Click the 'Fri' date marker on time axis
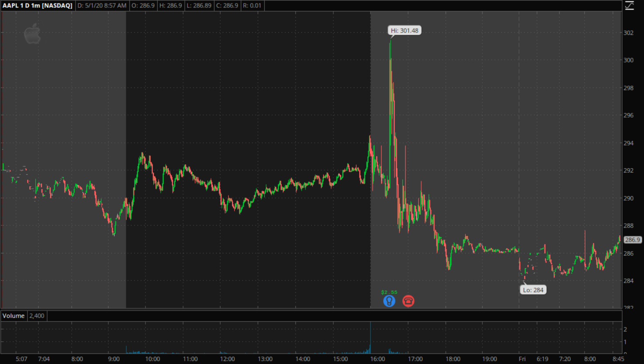This screenshot has width=644, height=364. point(522,359)
